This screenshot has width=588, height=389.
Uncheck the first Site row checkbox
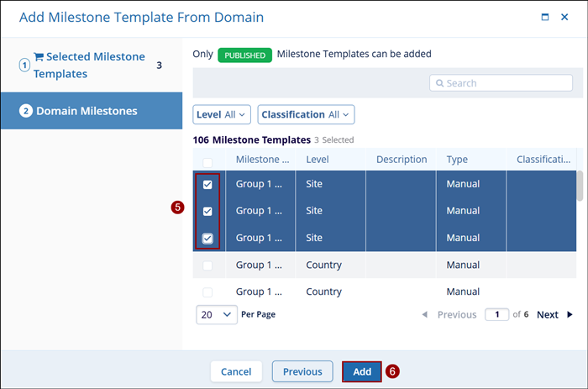207,184
